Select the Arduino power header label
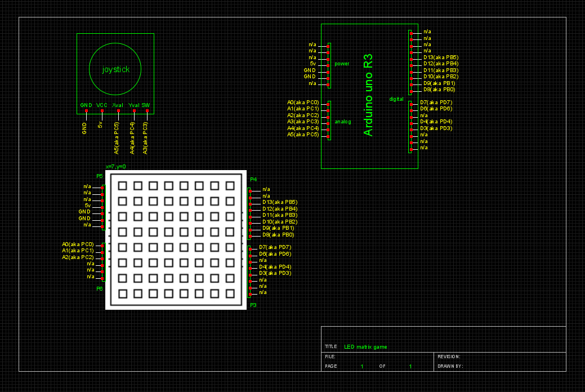This screenshot has width=585, height=392. 342,64
